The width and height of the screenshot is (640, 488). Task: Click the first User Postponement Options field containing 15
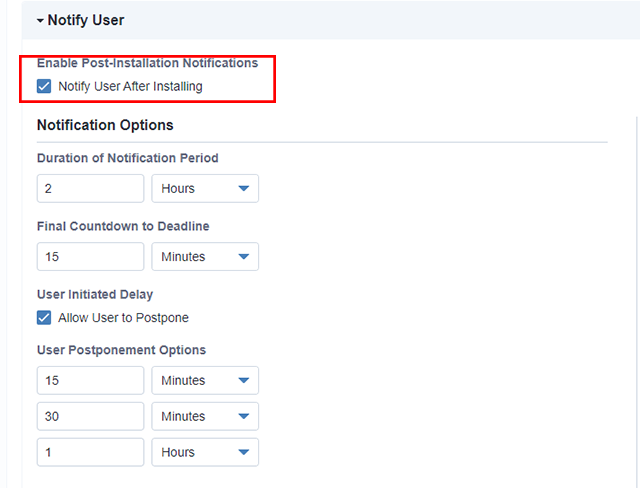[90, 381]
